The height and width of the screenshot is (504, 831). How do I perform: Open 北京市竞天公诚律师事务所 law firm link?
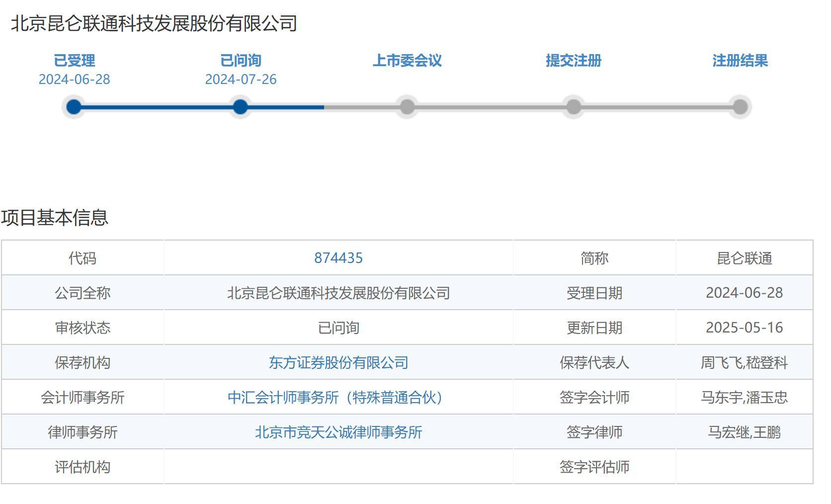tap(338, 432)
